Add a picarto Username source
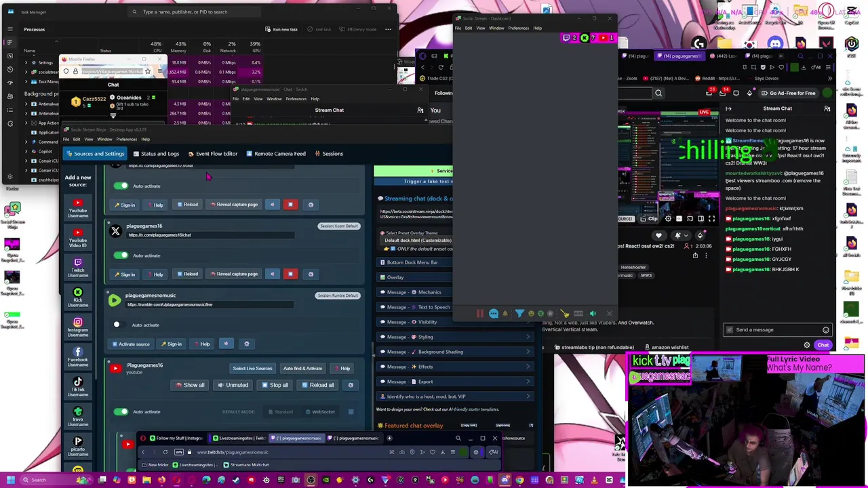 pos(77,445)
